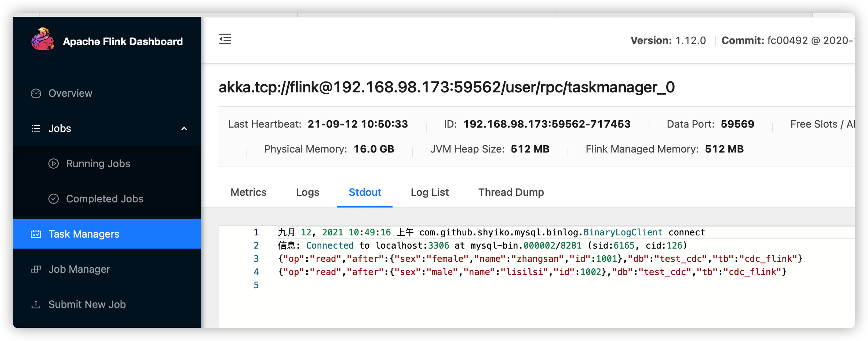Open the Logs tab
This screenshot has width=868, height=341.
307,192
